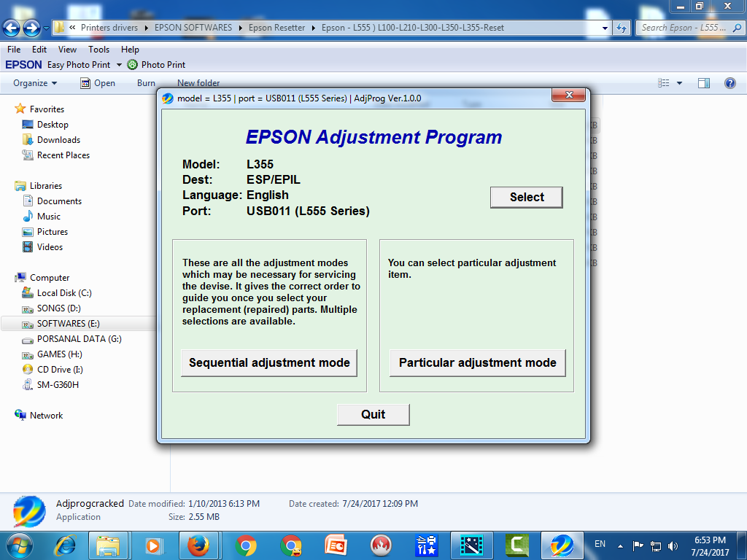Open the Documents library

click(59, 201)
